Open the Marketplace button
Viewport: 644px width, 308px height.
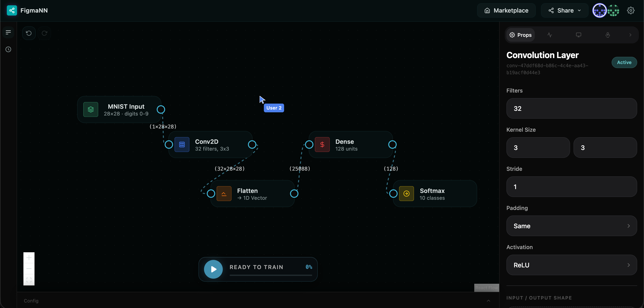(506, 10)
